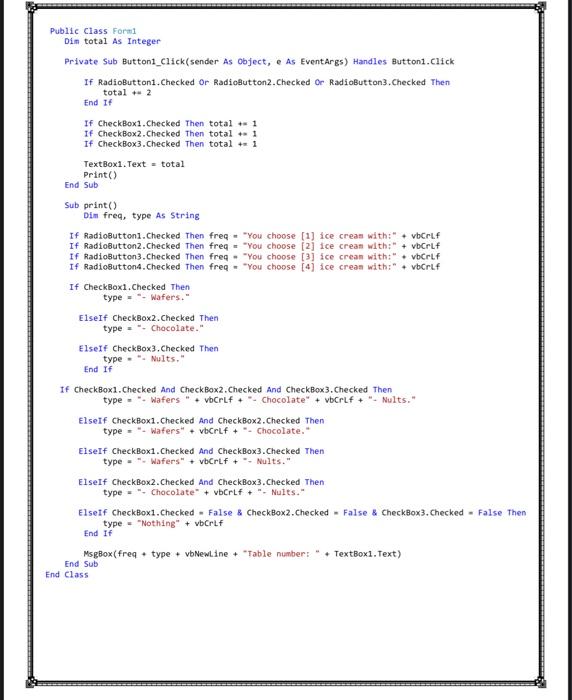Click the 'Handles Button1.Click' clause
Image resolution: width=572 pixels, height=700 pixels.
point(404,62)
